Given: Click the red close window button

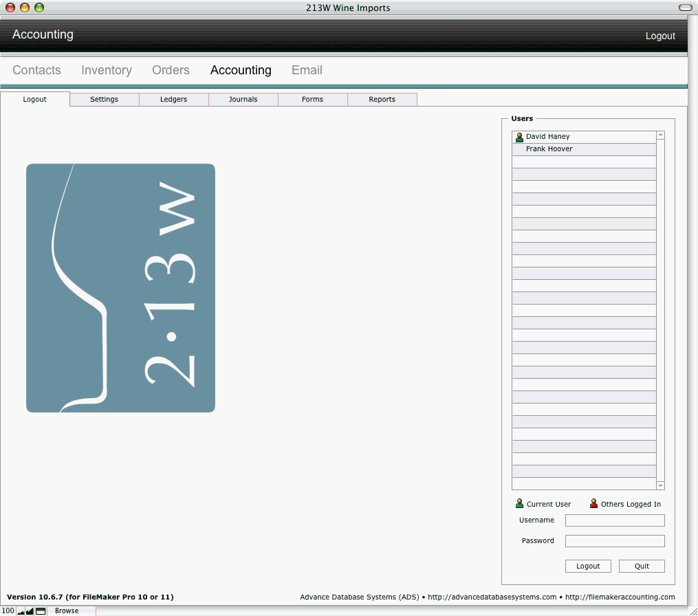Looking at the screenshot, I should [x=10, y=8].
